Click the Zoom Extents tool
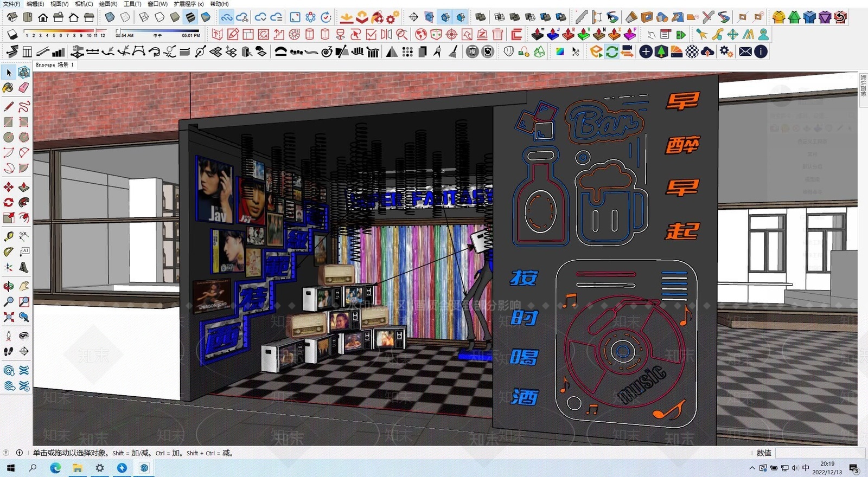Viewport: 868px width, 477px height. click(x=9, y=317)
